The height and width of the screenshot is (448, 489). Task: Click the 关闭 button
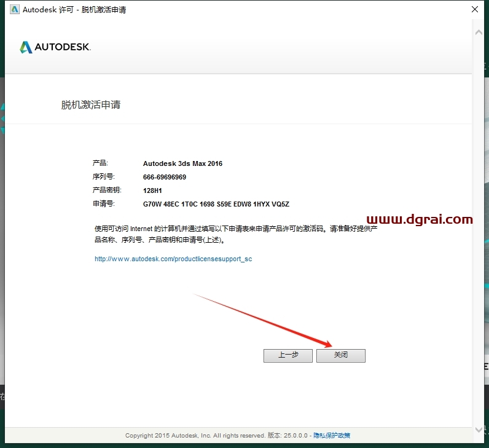340,355
